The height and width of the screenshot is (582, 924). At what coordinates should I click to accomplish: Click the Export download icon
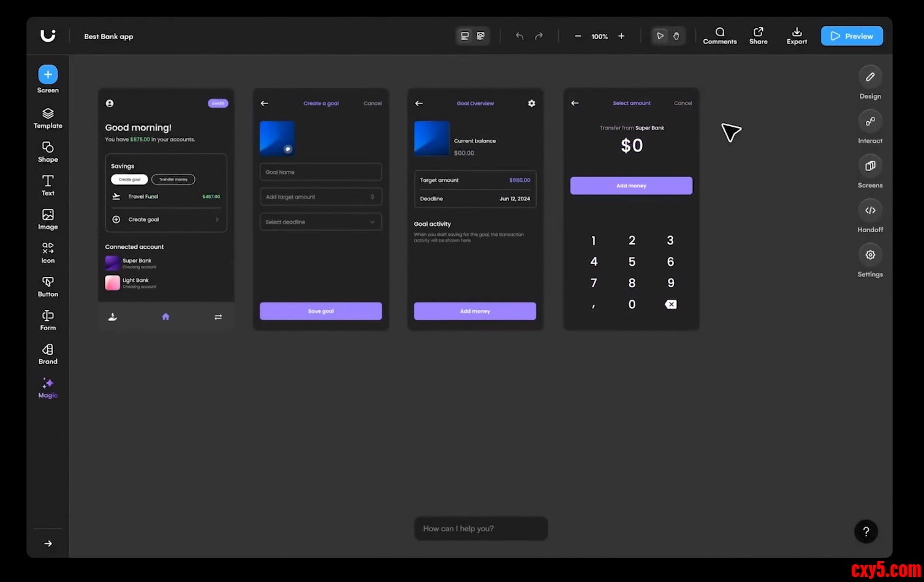[797, 32]
